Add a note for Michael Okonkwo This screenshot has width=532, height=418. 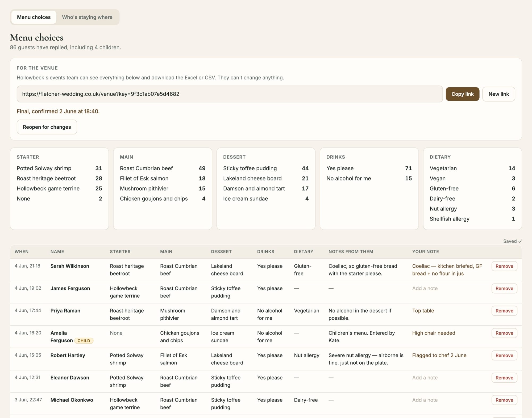click(x=425, y=400)
